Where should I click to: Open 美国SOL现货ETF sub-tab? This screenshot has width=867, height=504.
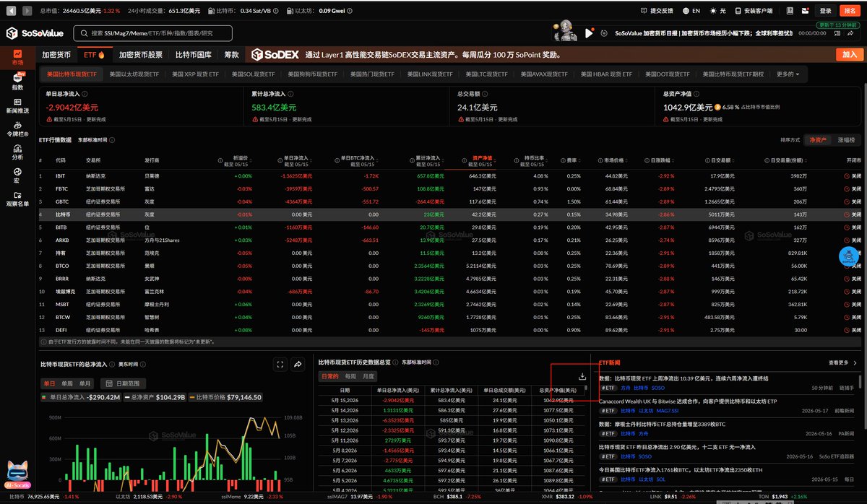tap(254, 74)
